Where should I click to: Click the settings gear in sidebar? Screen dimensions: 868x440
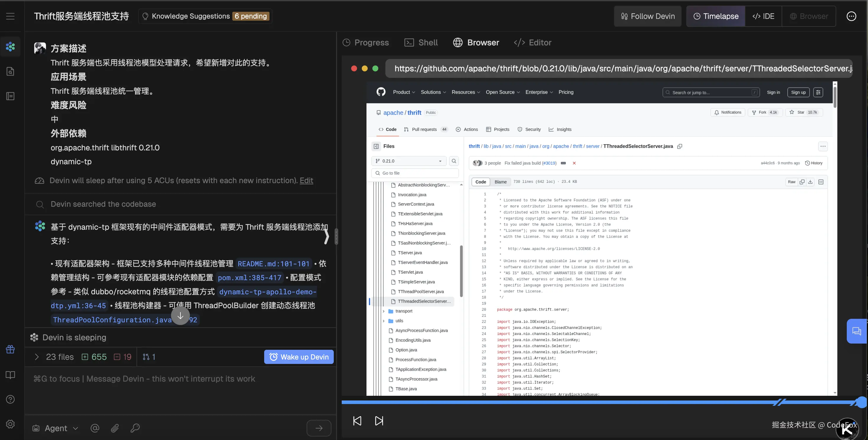[10, 424]
